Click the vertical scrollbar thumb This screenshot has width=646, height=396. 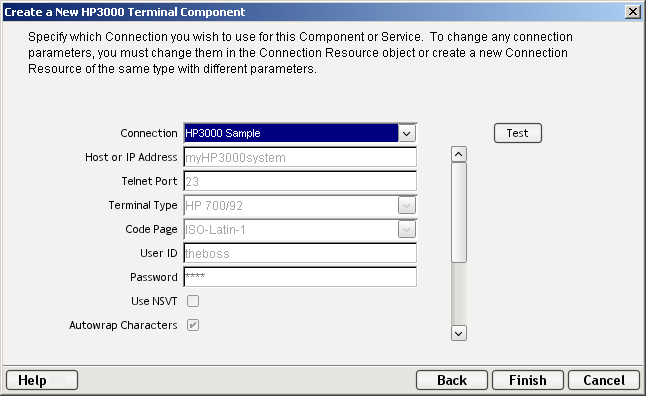pyautogui.click(x=459, y=213)
